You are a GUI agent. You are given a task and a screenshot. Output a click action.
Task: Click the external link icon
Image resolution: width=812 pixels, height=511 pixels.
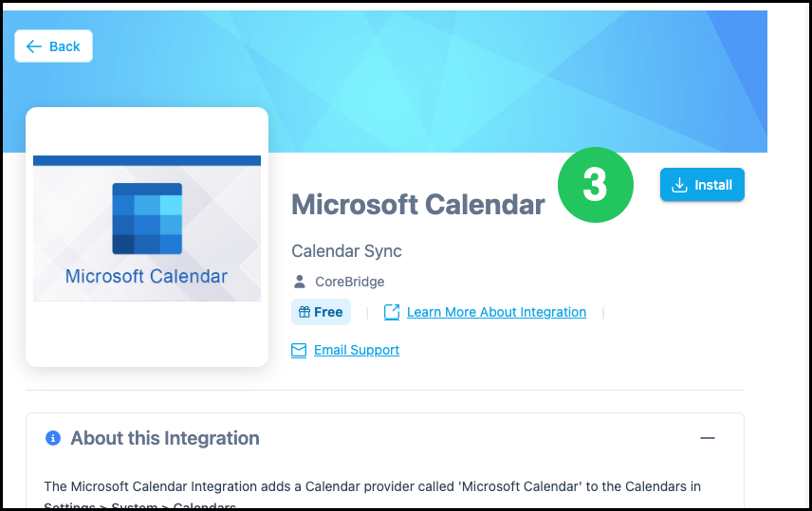pos(392,312)
